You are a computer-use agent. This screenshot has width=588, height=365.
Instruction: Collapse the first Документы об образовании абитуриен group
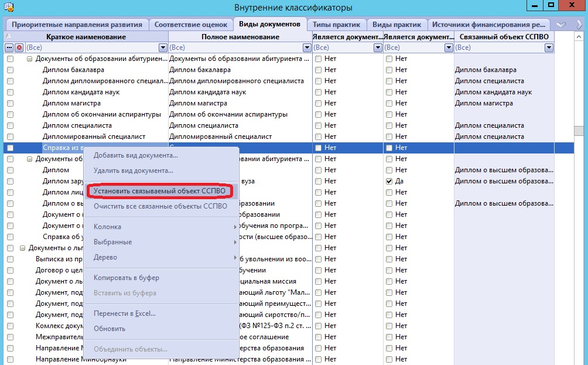[x=30, y=59]
